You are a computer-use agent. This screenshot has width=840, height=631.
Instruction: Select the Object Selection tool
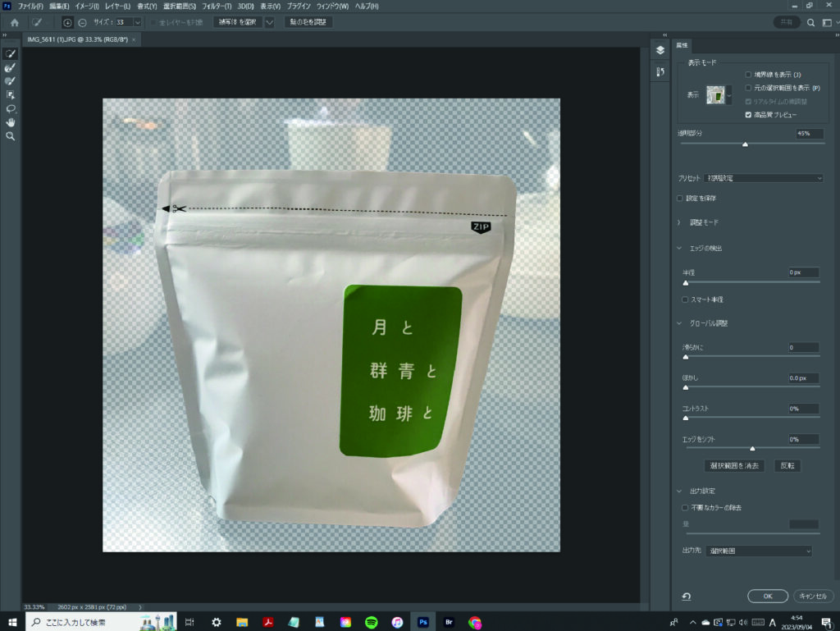tap(10, 95)
